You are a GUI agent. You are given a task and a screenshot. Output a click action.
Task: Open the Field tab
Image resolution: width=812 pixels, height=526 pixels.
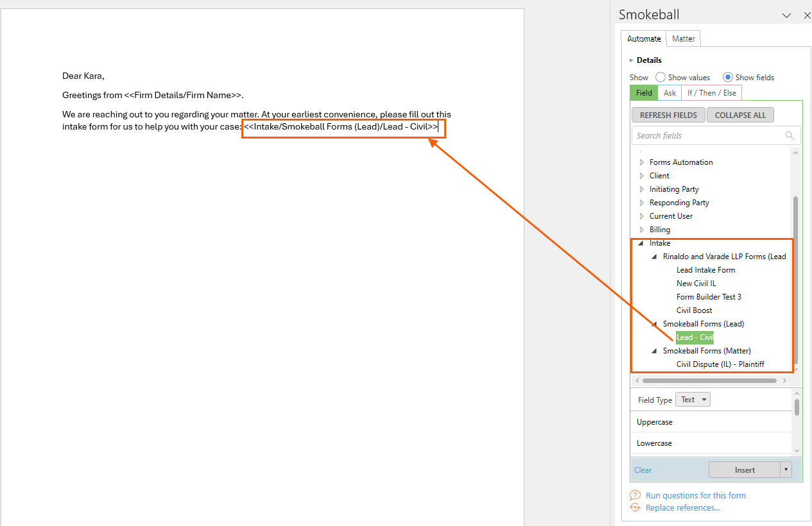pos(644,93)
